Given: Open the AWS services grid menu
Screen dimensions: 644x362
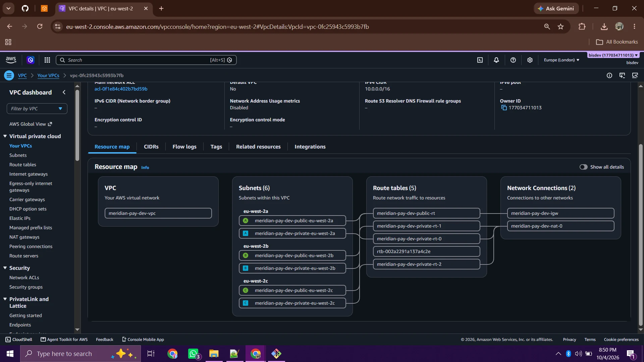Looking at the screenshot, I should tap(47, 60).
